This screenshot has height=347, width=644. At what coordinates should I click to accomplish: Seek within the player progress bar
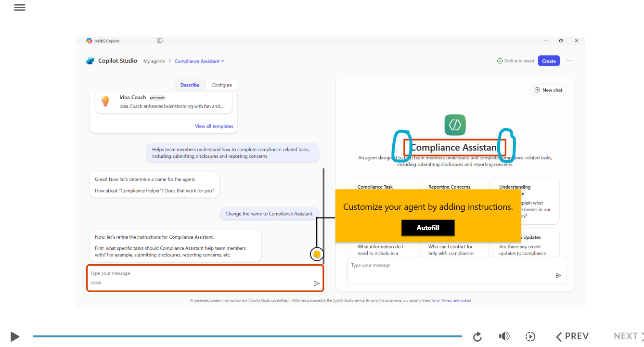(247, 336)
